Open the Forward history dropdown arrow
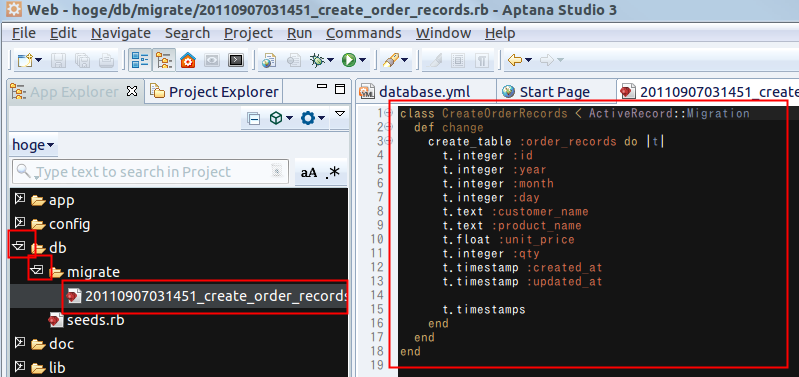 point(561,61)
